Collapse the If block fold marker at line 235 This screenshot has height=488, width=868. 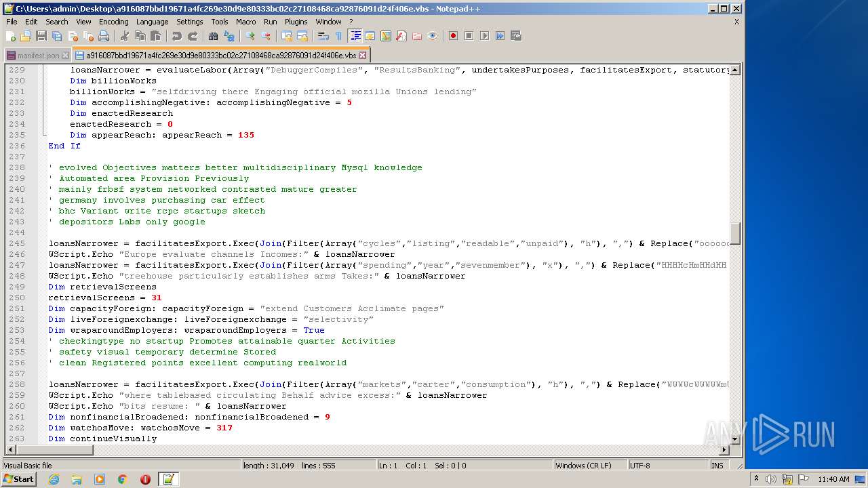point(43,135)
